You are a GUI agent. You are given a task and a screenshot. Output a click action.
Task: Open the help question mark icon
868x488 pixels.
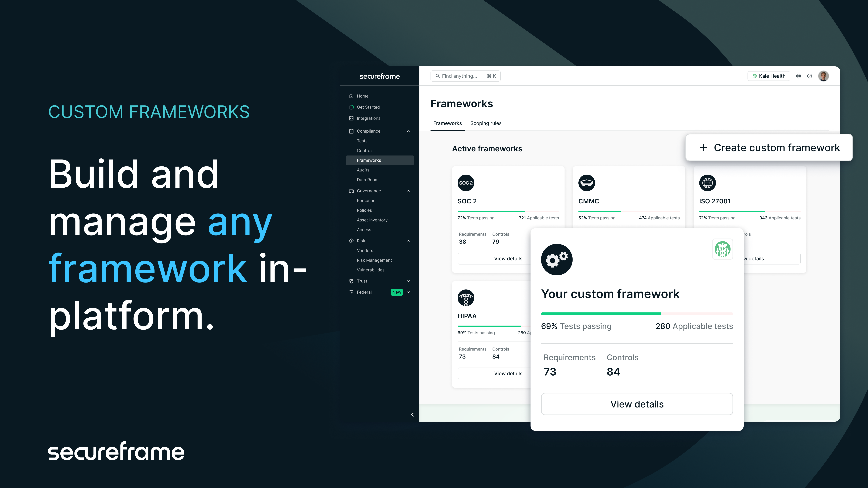point(809,76)
